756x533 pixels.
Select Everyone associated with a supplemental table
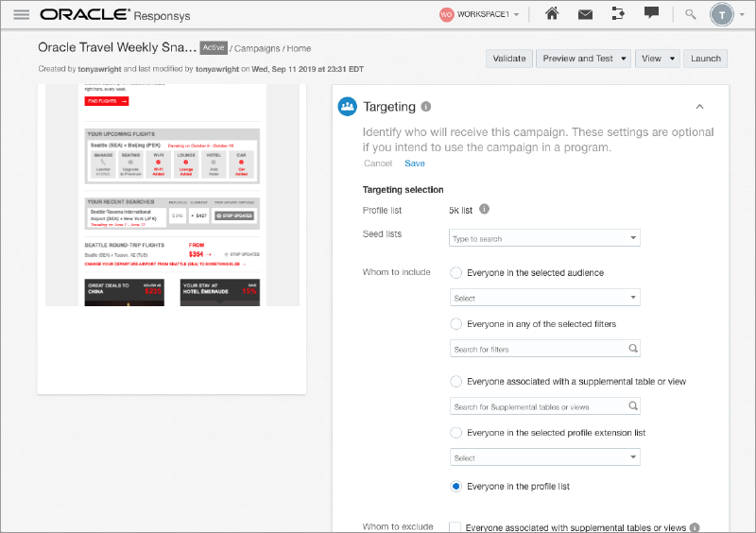(x=455, y=381)
